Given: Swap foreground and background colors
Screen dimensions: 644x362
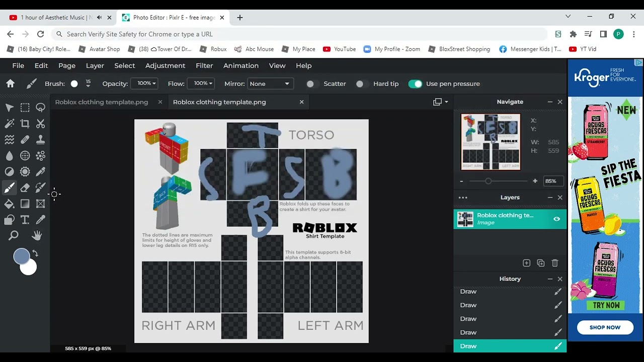Looking at the screenshot, I should pos(35,253).
